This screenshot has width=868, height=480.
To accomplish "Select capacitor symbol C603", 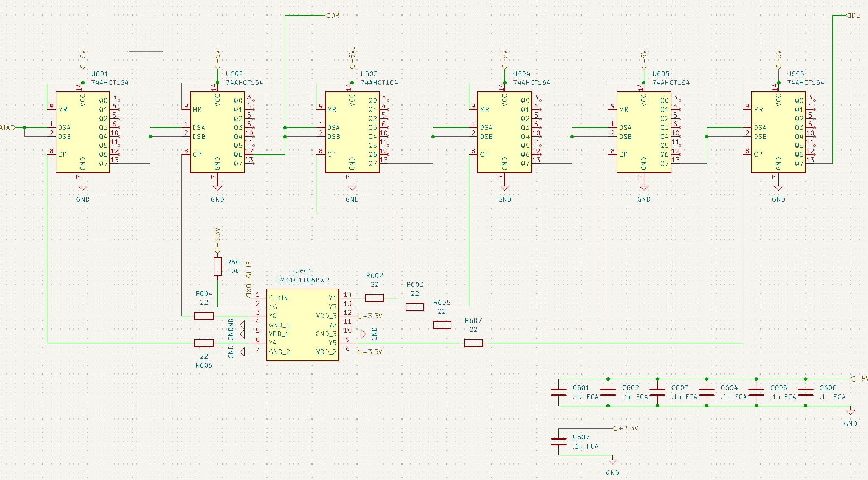I will pyautogui.click(x=657, y=392).
